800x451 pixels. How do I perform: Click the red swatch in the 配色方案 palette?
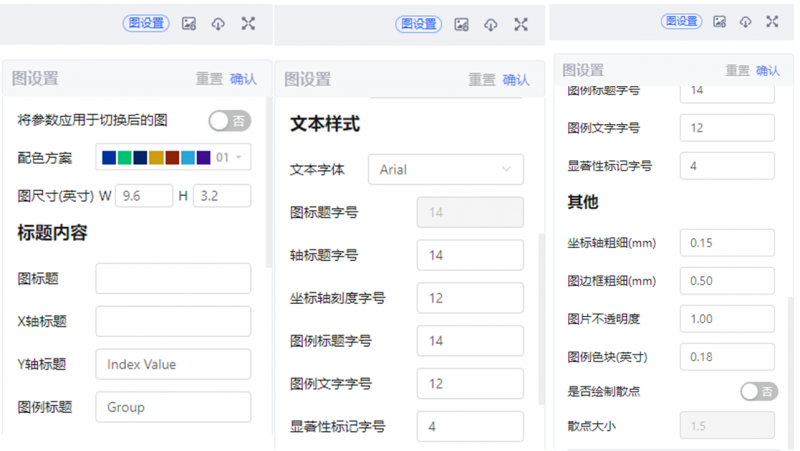pos(172,157)
